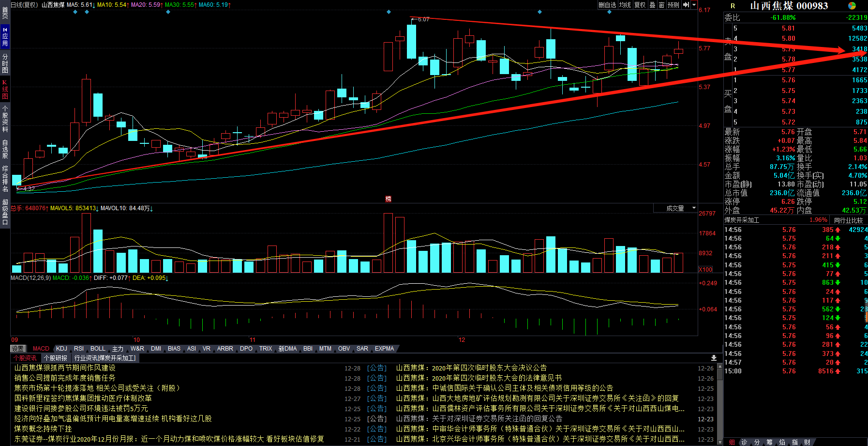Switch to the 个股资讯 news tab
The height and width of the screenshot is (446, 868).
(25, 358)
